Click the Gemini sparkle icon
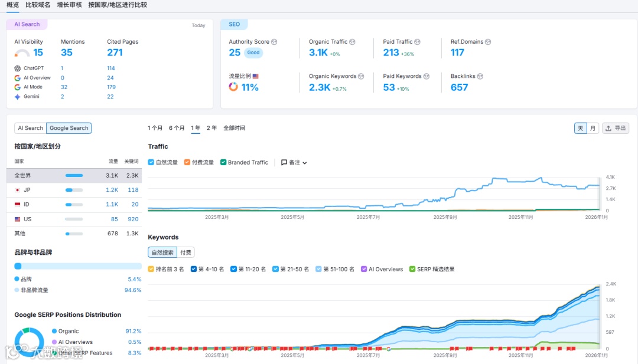Image resolution: width=638 pixels, height=364 pixels. 18,97
